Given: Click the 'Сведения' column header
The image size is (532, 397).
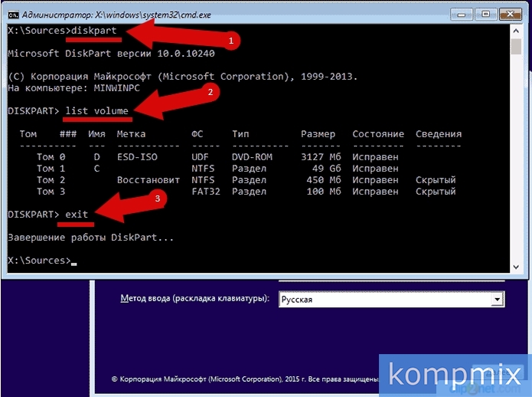Looking at the screenshot, I should 439,134.
